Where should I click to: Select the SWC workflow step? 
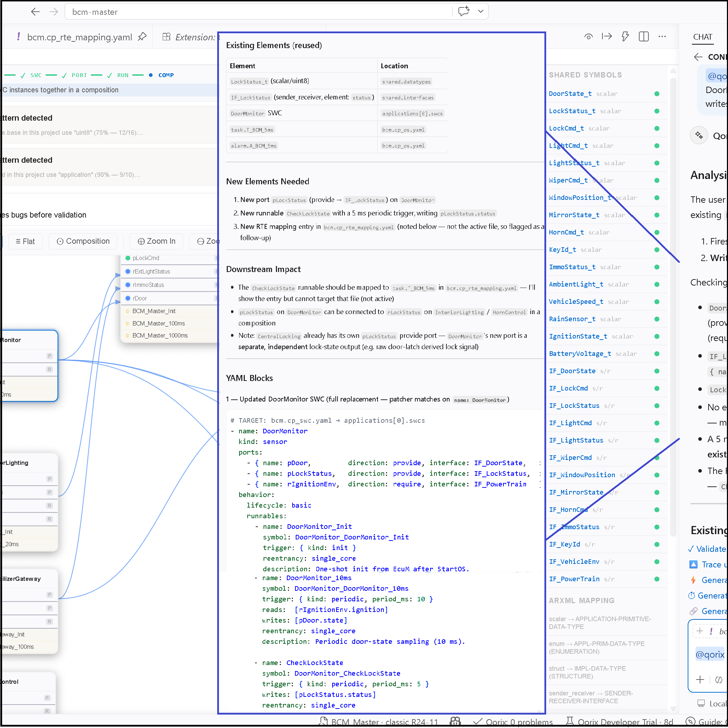(x=31, y=75)
